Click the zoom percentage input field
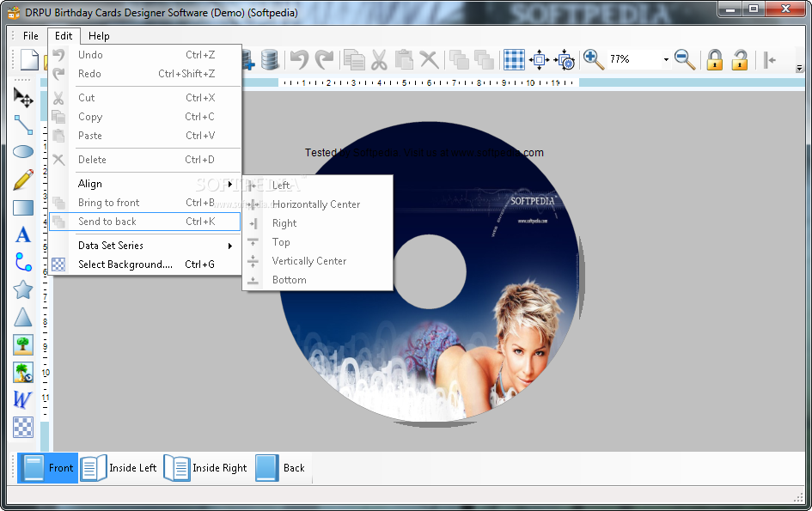Viewport: 812px width, 511px height. [x=634, y=59]
